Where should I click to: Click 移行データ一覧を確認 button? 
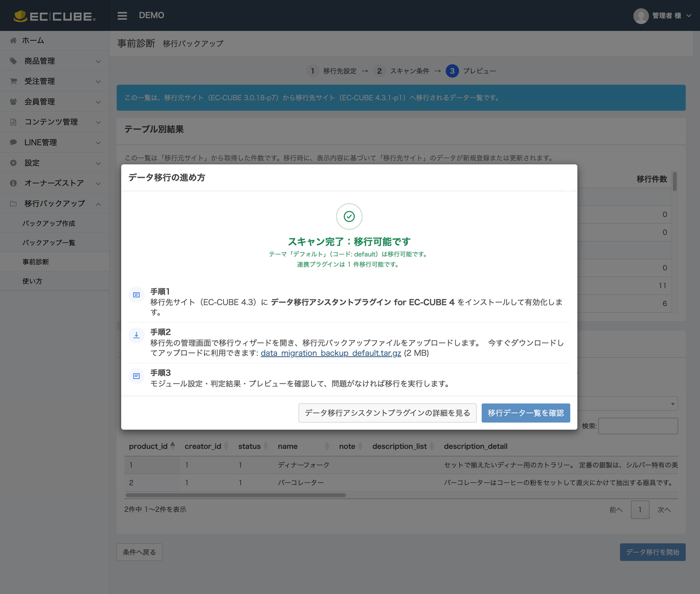525,413
